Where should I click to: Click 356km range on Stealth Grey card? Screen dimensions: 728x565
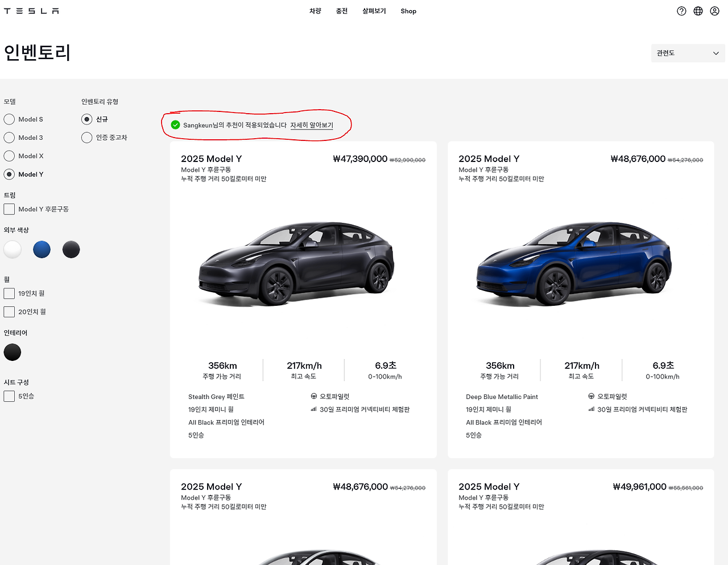(222, 365)
